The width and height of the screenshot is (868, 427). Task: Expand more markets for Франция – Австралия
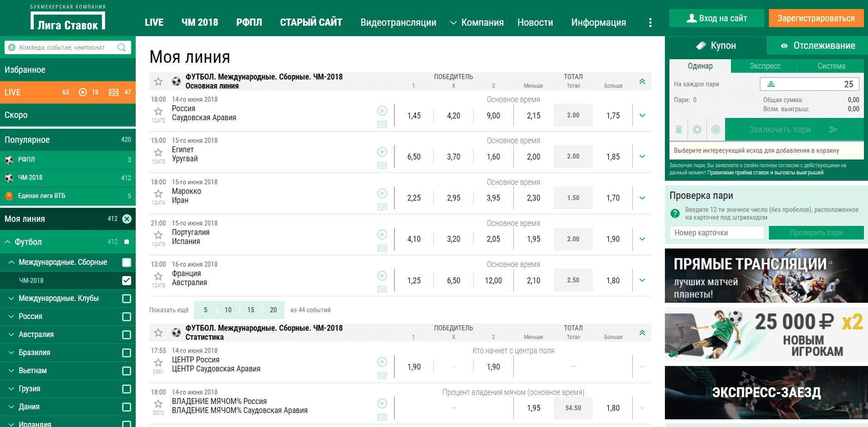point(642,280)
